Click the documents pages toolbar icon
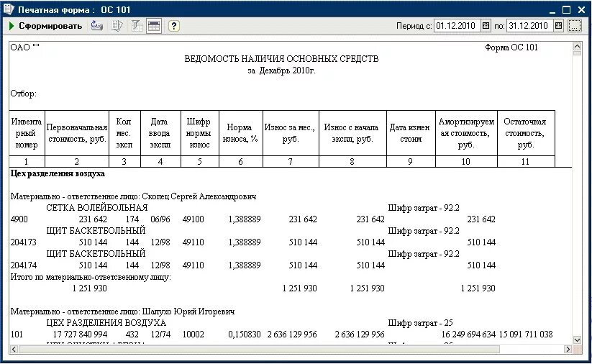 pos(117,26)
